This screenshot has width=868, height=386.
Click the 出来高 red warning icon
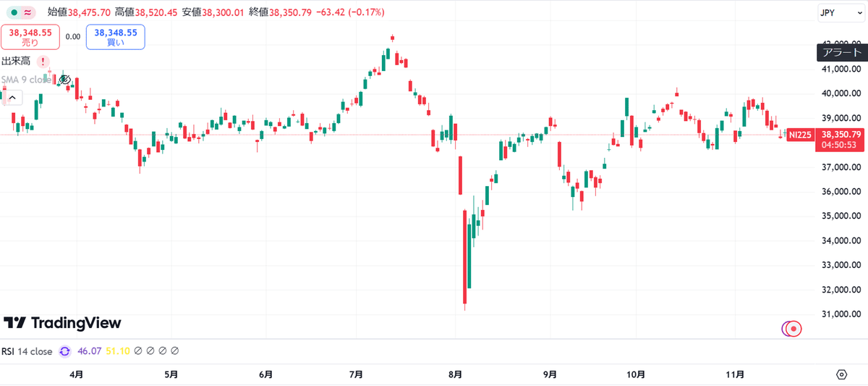(43, 62)
